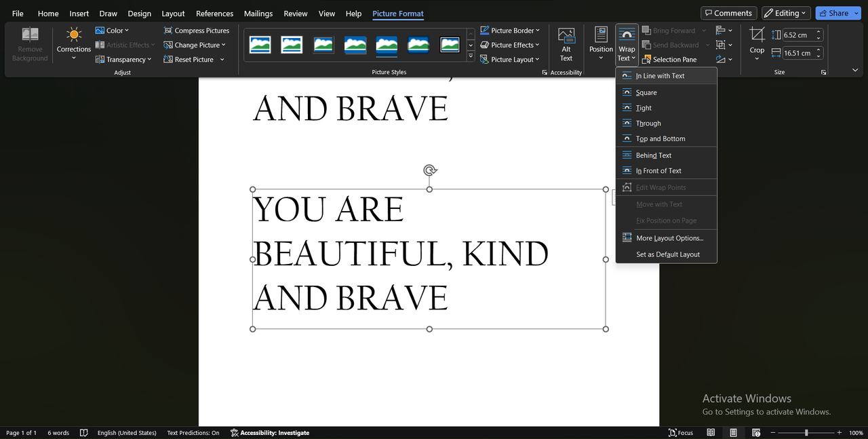Viewport: 868px width, 439px height.
Task: Choose In Line with Text wrapping
Action: pyautogui.click(x=667, y=76)
